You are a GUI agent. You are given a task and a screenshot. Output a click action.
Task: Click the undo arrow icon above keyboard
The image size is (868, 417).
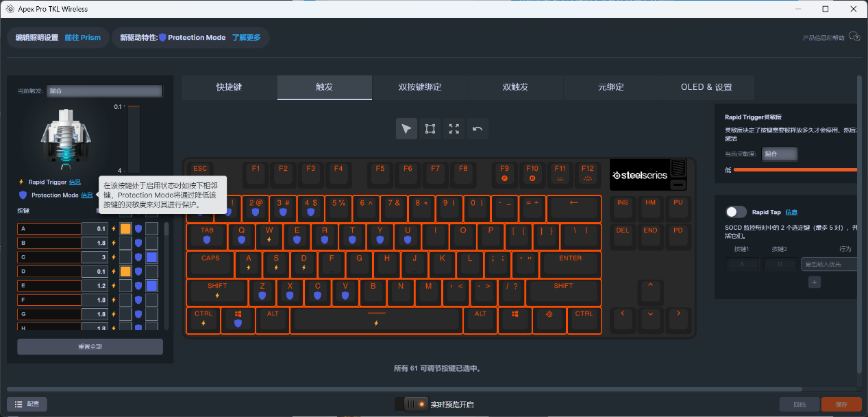pos(478,128)
